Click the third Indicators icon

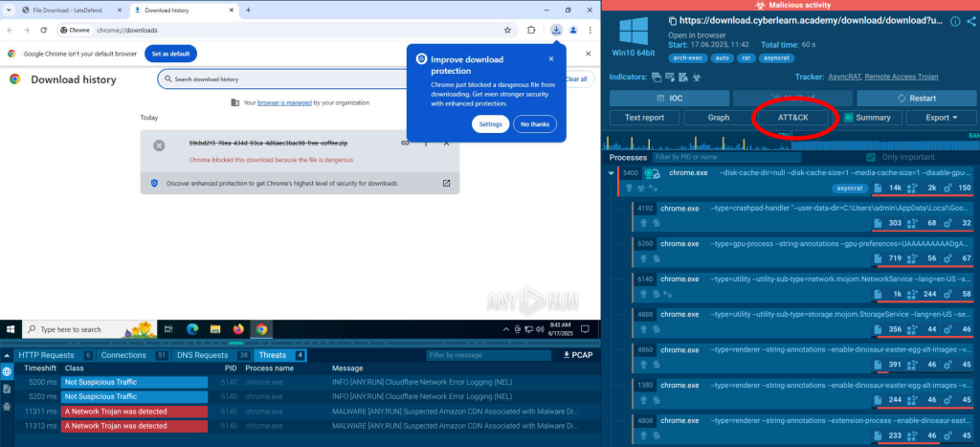pyautogui.click(x=683, y=77)
